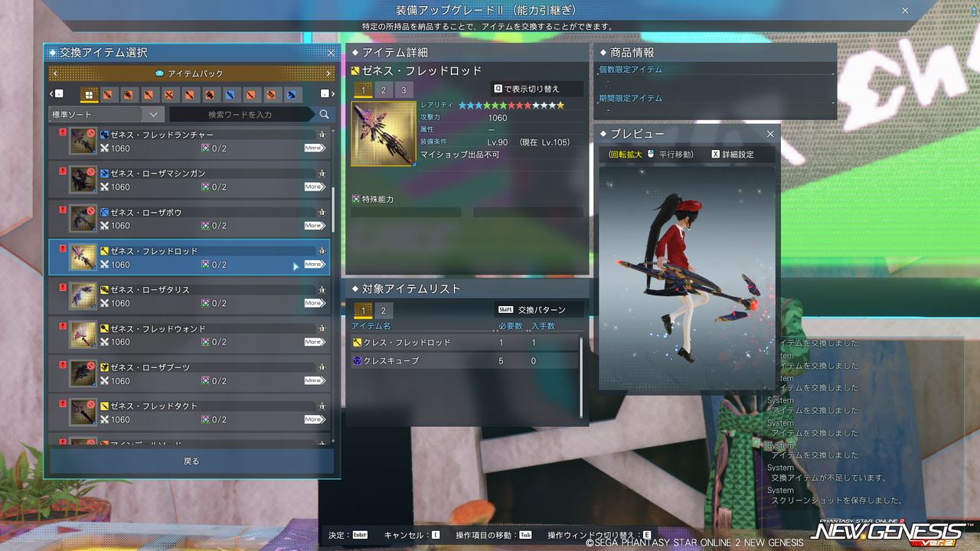This screenshot has height=551, width=980.
Task: Click the クレス・フレッドロッド name in target list
Action: 407,342
